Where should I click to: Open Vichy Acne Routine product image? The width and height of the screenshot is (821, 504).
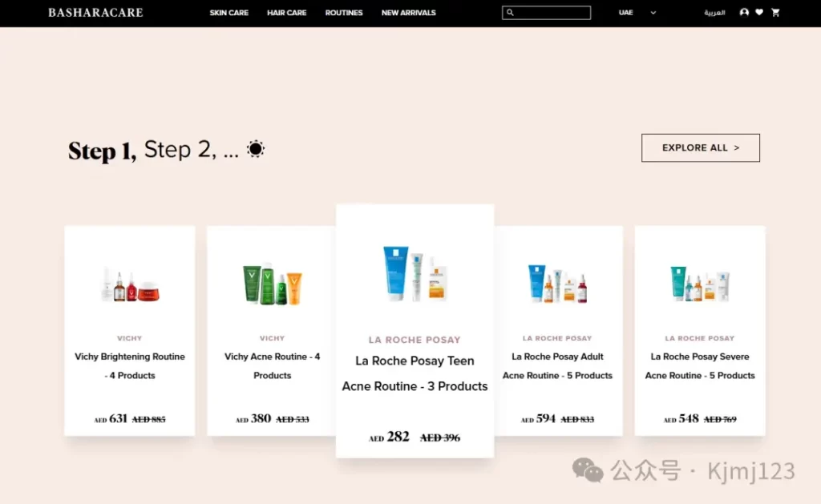pyautogui.click(x=273, y=284)
